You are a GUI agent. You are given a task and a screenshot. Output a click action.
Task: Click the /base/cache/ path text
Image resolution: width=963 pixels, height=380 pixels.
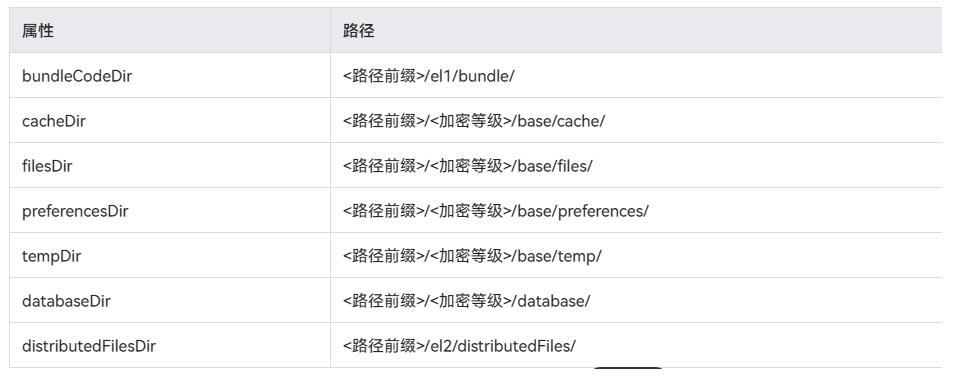tap(559, 121)
